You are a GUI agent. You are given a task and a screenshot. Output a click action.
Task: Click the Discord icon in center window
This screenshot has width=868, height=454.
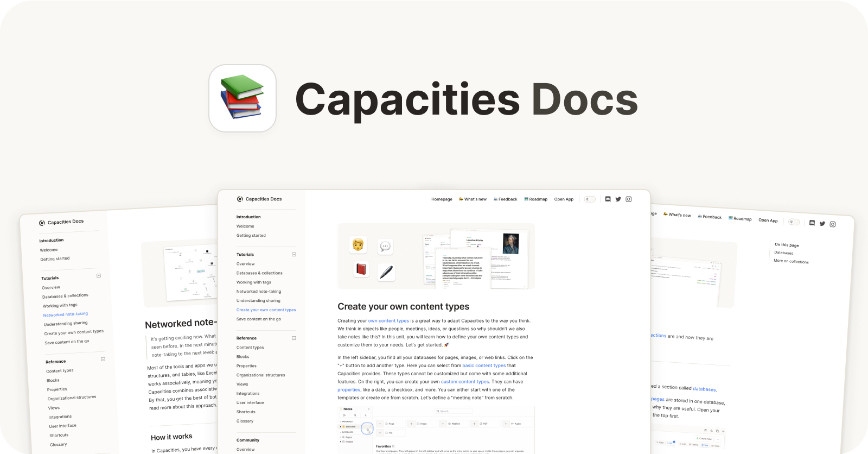tap(608, 199)
